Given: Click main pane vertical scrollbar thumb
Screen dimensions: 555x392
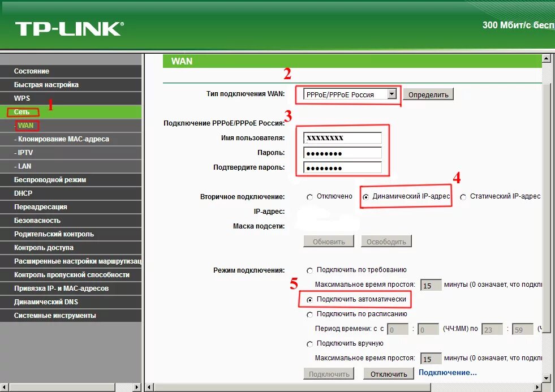Looking at the screenshot, I should (x=547, y=208).
